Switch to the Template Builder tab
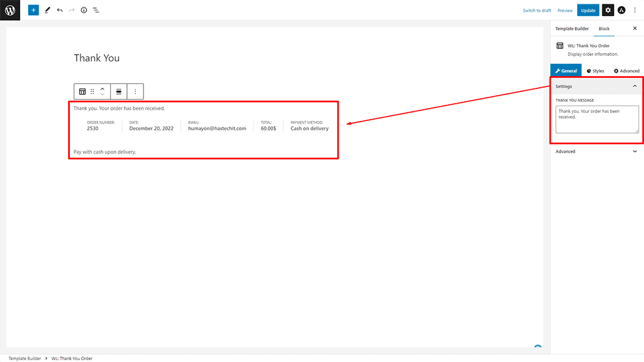 pos(572,29)
